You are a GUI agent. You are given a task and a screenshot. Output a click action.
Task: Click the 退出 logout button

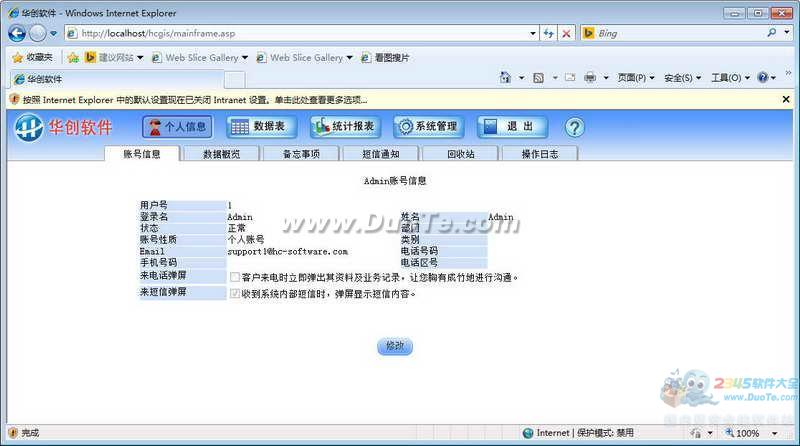512,127
